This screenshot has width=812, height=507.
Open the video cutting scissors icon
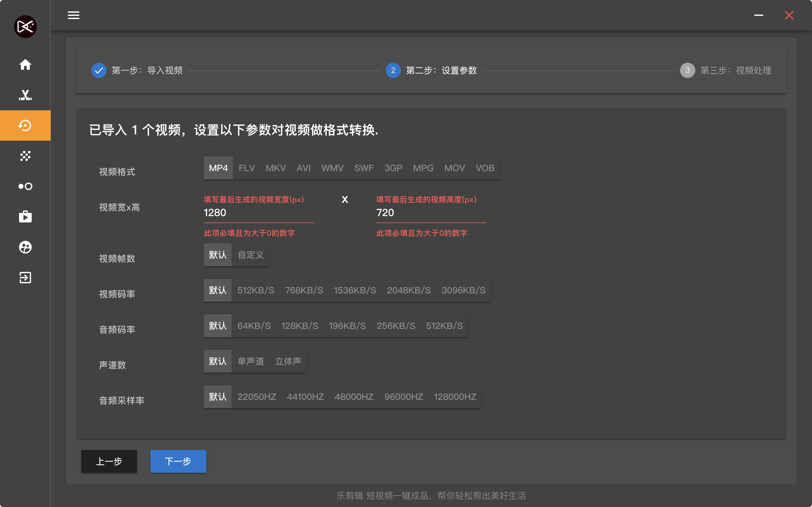[25, 95]
